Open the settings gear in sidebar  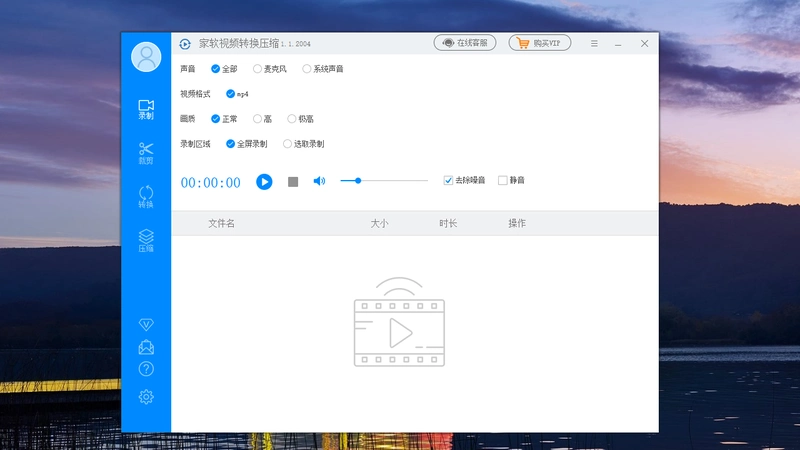pyautogui.click(x=146, y=397)
